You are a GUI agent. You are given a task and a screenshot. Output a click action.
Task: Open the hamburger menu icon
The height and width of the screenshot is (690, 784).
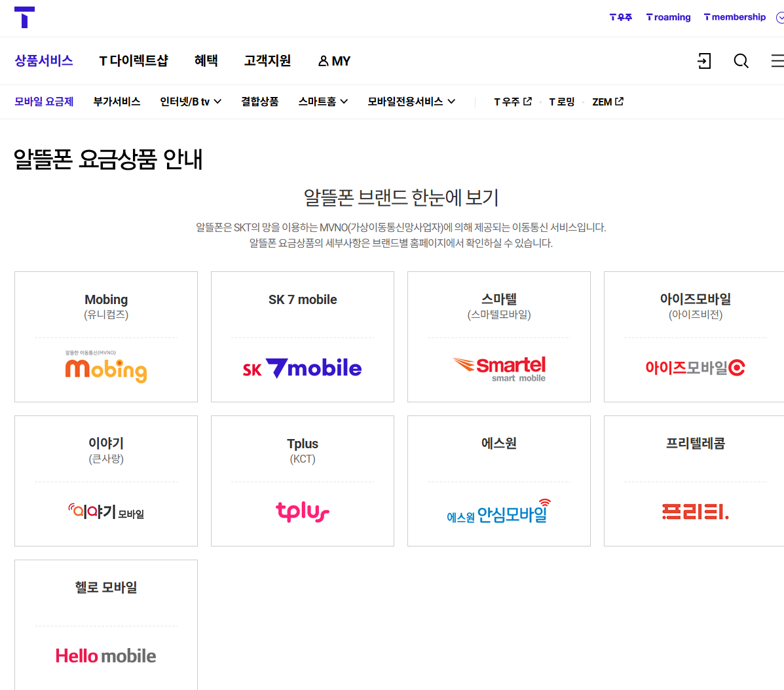click(x=777, y=61)
